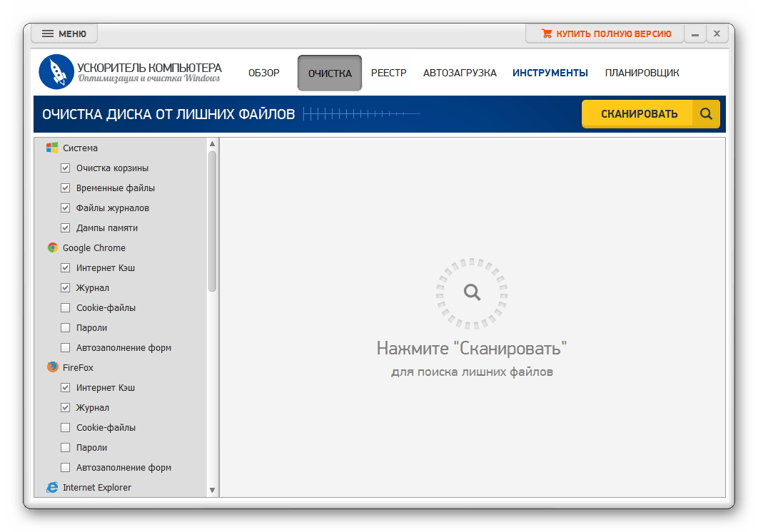Click magnifier icon on СКАНИРОВАТЬ button
The image size is (758, 532).
coord(706,113)
